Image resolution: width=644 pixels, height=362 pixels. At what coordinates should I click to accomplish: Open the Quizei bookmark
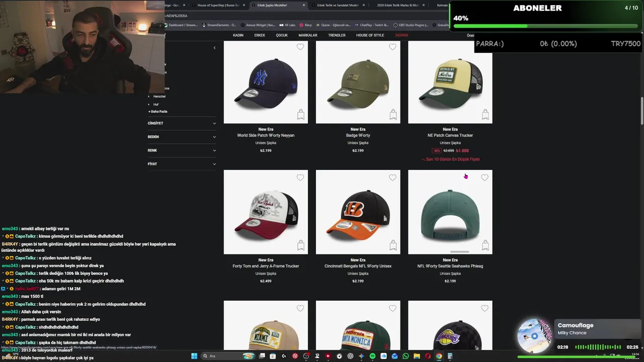coord(334,25)
